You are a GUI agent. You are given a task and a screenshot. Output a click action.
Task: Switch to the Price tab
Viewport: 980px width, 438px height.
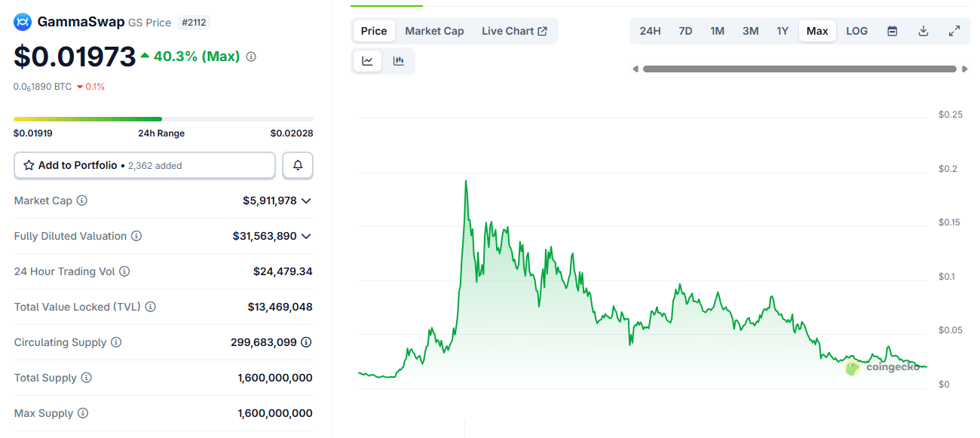374,31
